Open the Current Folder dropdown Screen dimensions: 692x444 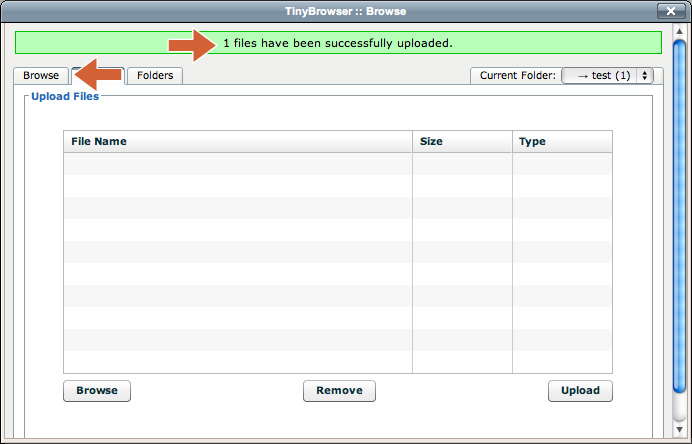[607, 75]
